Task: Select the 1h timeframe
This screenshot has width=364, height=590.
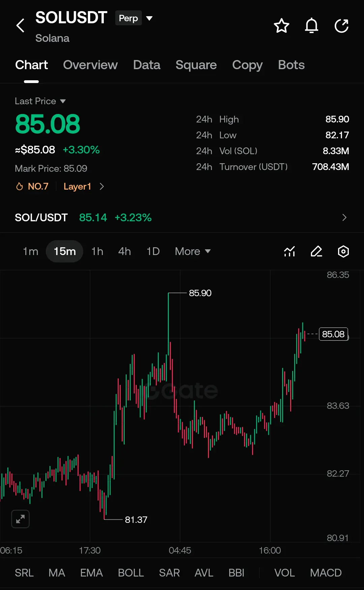Action: coord(97,251)
